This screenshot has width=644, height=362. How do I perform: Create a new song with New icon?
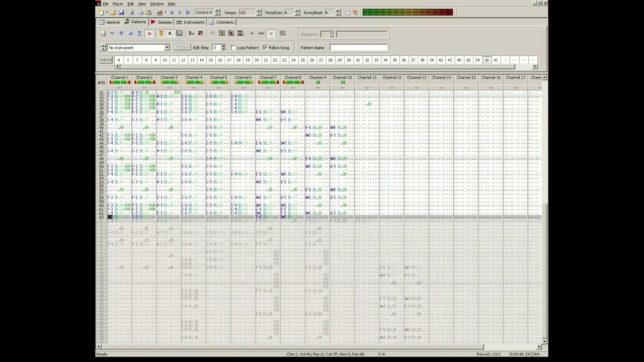102,13
